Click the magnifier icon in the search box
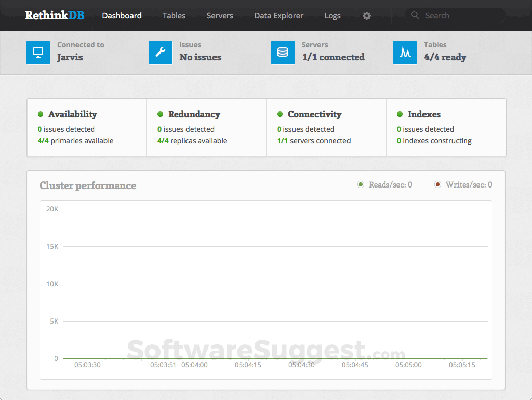Viewport: 532px width, 400px height. (x=415, y=15)
